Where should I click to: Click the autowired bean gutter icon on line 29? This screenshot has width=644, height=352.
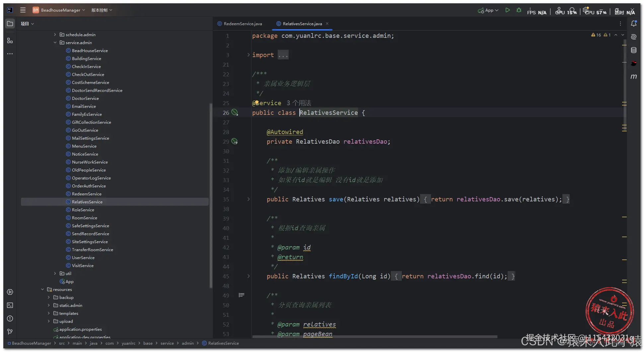[x=235, y=141]
